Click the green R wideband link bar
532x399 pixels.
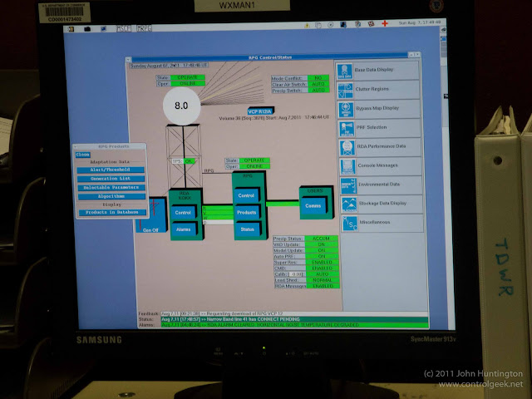(218, 209)
